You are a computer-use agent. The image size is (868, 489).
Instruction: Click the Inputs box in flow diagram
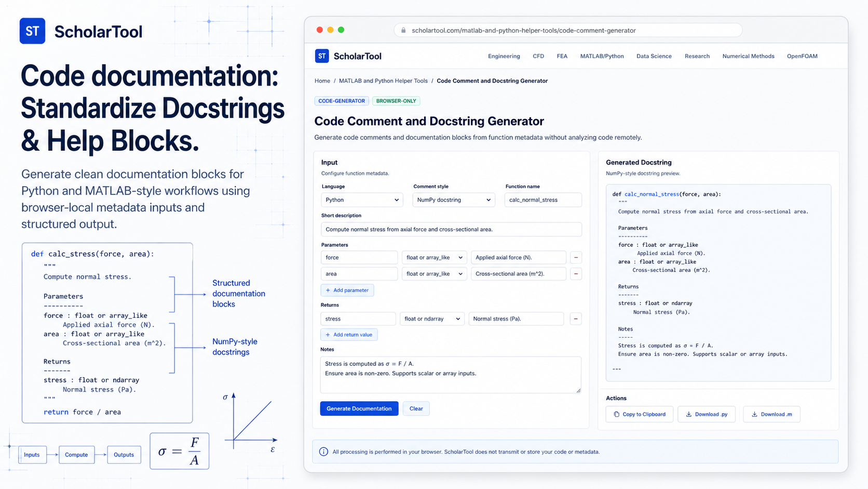[32, 455]
